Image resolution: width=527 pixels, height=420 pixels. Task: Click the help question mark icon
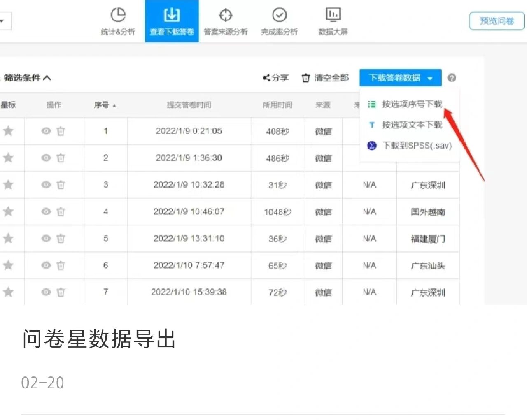pyautogui.click(x=452, y=78)
